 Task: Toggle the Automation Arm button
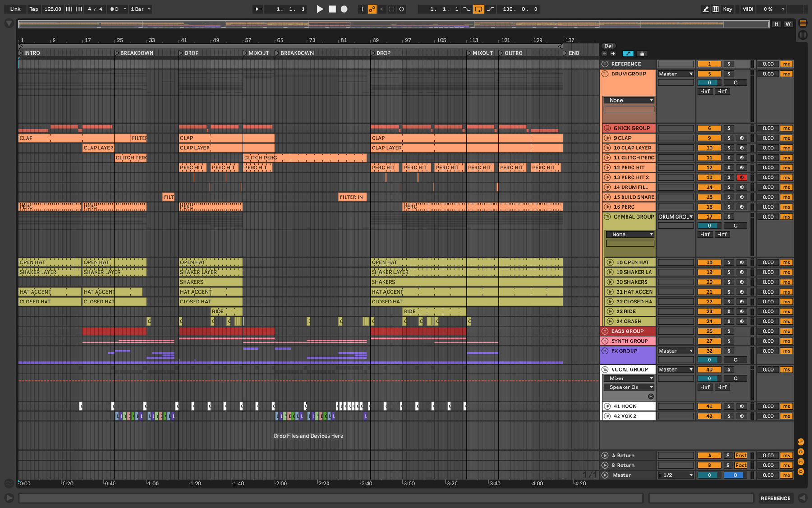372,9
